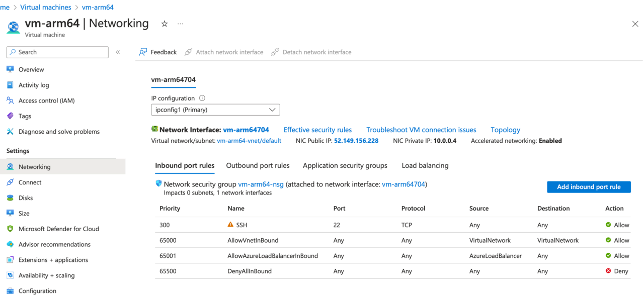Viewport: 644px width, 297px height.
Task: Open Advisor recommendations in sidebar
Action: pos(54,244)
